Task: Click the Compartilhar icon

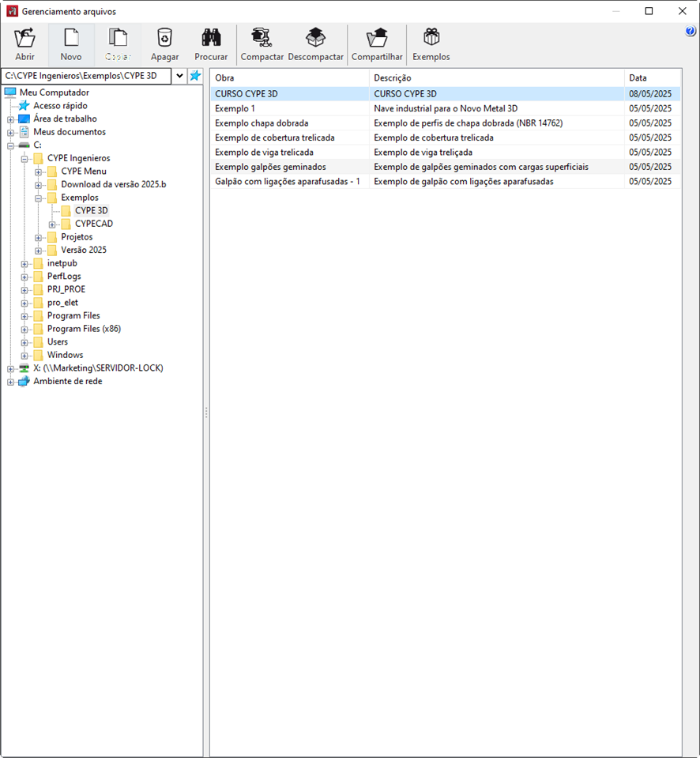Action: (377, 44)
